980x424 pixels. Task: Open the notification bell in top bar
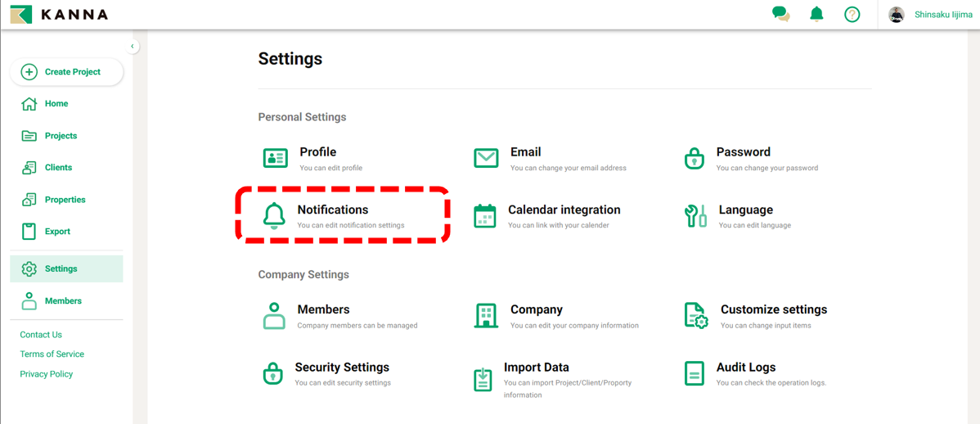[816, 14]
